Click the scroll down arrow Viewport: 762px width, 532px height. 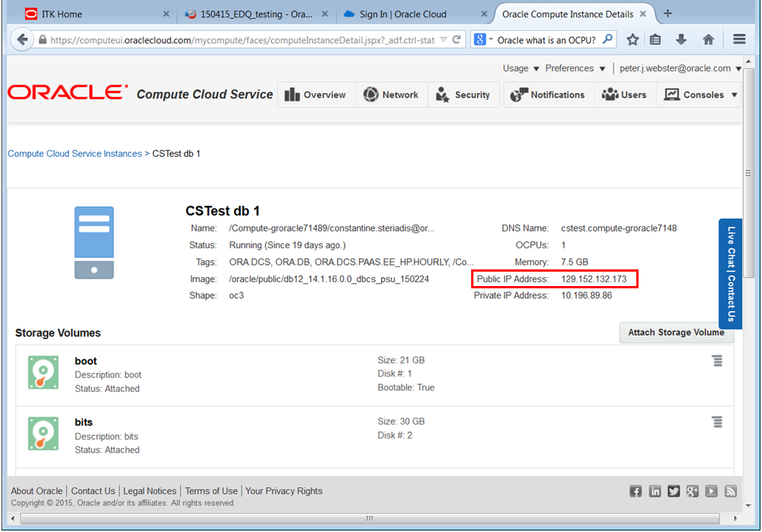(748, 506)
